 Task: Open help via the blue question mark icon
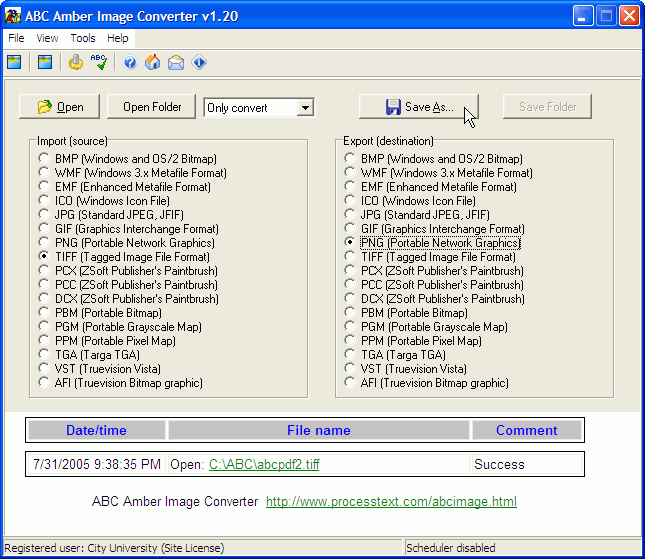tap(130, 63)
